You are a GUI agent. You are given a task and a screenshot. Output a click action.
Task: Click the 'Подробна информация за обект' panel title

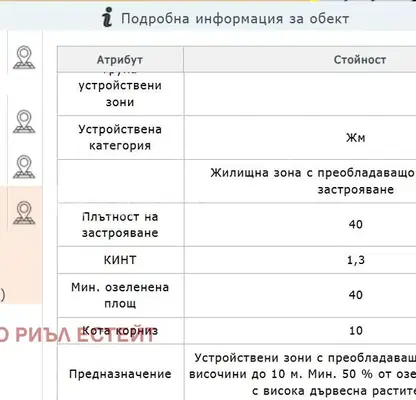coord(235,19)
